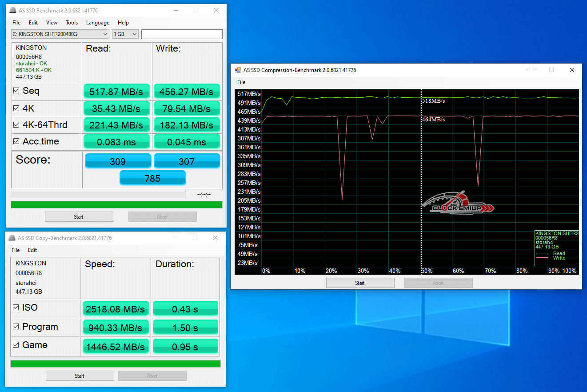
Task: Close the Compression-Benchmark window
Action: [571, 70]
